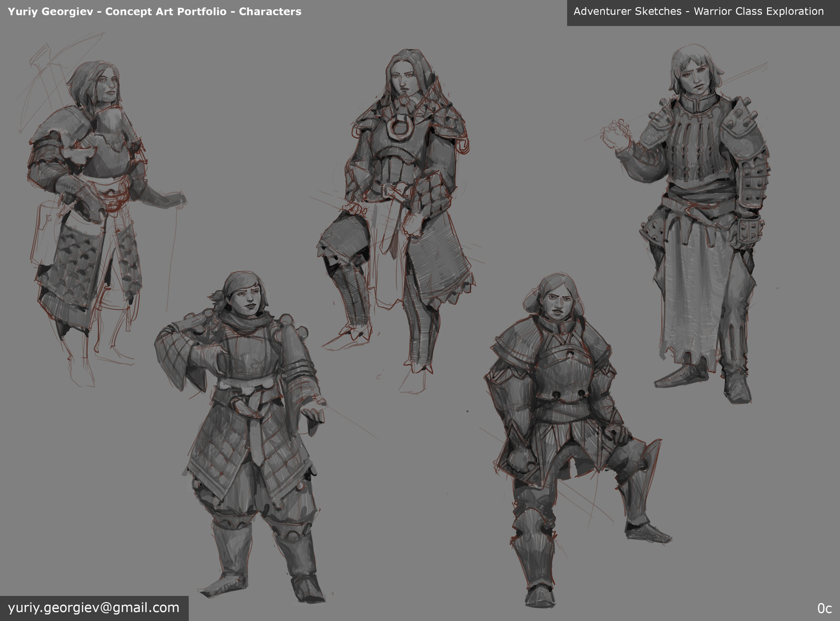Click the 'Adventurer Sketches - Warrior Class Exploration' label
The height and width of the screenshot is (621, 840).
698,11
